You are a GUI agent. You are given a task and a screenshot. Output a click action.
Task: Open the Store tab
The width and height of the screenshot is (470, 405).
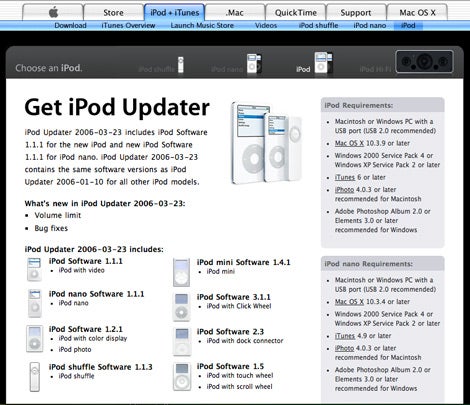113,12
